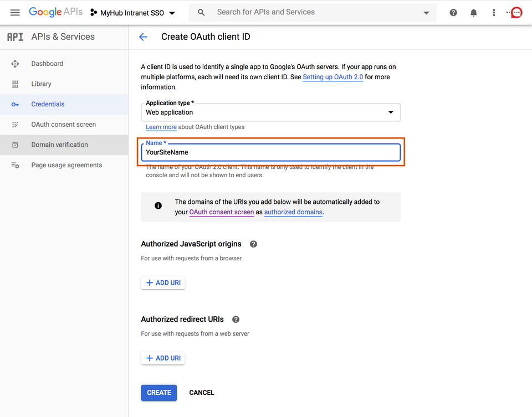Click help icon next to Authorized JavaScript origins

point(253,244)
